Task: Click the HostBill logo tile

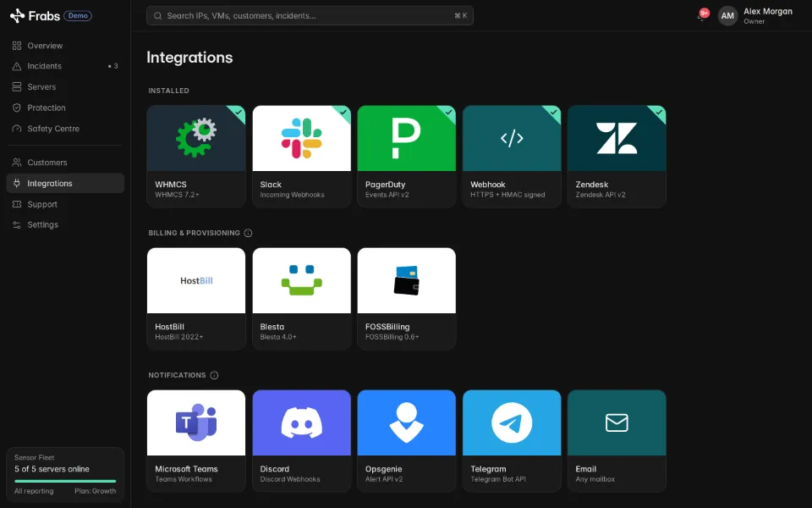Action: click(x=196, y=280)
